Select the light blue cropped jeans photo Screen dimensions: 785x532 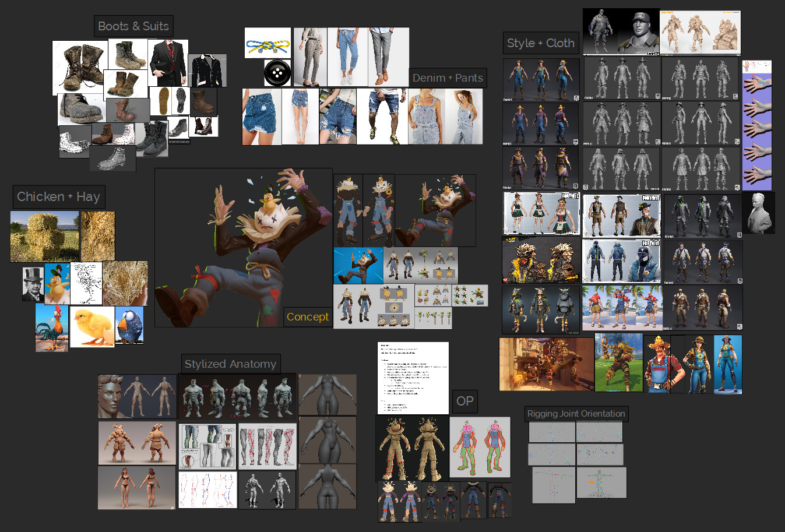point(347,57)
